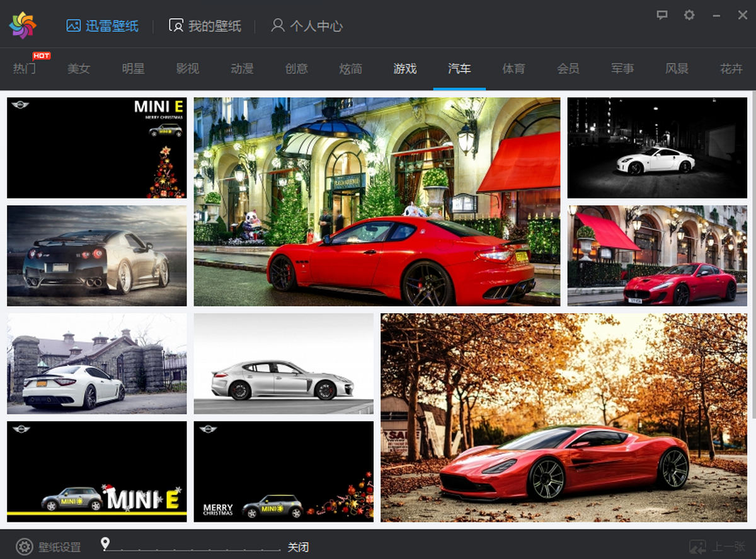The height and width of the screenshot is (559, 756).
Task: Select the 风景 category tab
Action: [x=677, y=69]
